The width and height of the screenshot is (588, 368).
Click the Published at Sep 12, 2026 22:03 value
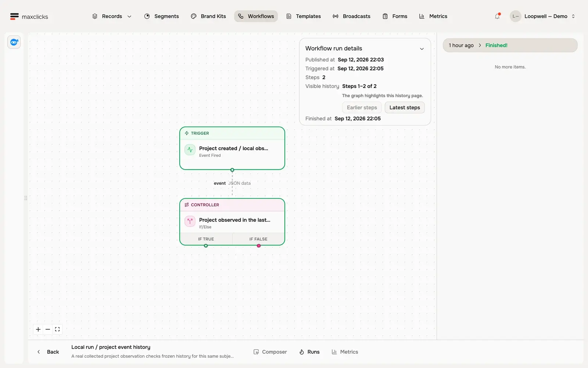coord(361,60)
